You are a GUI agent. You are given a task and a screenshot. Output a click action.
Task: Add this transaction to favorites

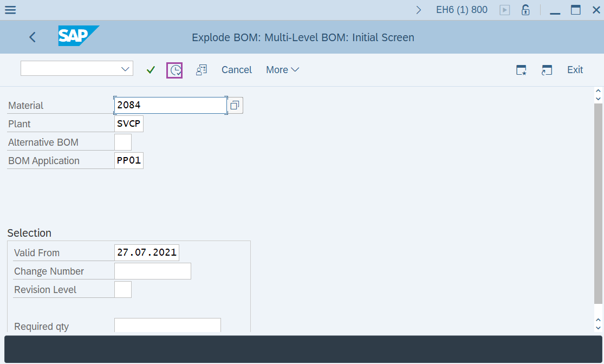[521, 70]
